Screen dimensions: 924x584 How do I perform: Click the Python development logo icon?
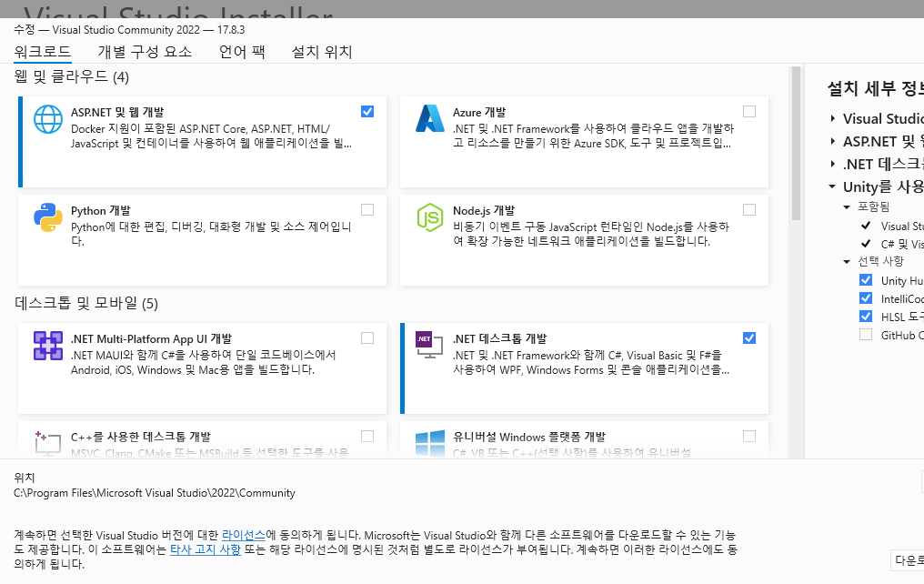[x=48, y=217]
